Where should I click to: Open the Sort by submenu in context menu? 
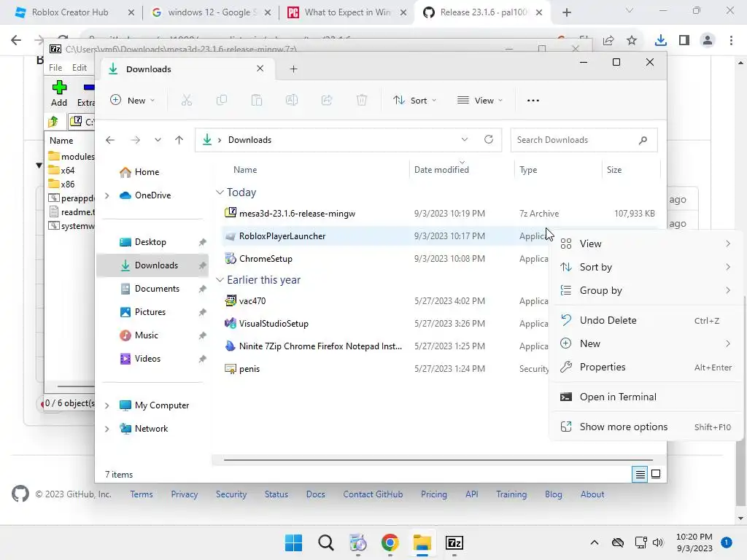click(646, 267)
